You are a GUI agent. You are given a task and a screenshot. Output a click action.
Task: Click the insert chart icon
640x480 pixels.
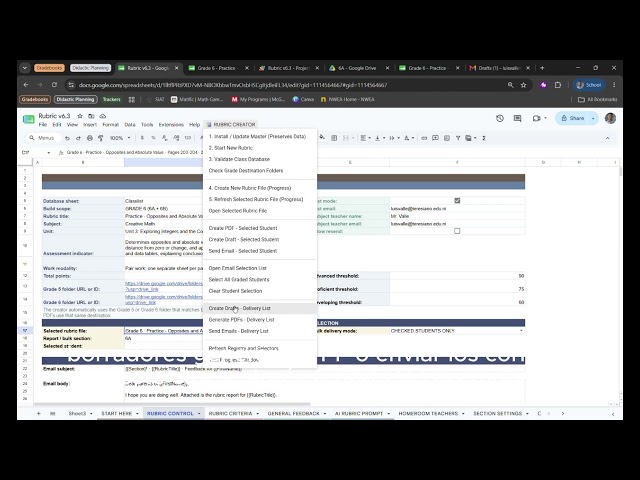[447, 138]
